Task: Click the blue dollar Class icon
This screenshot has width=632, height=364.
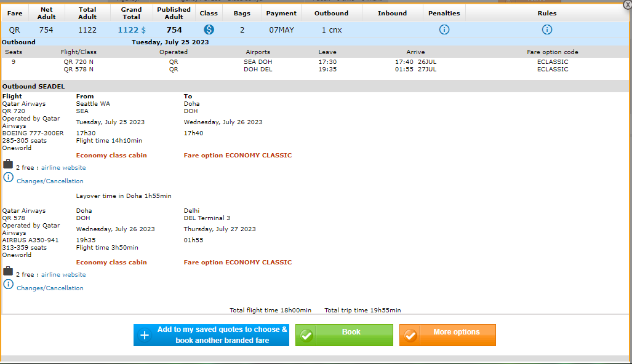Action: click(x=209, y=30)
